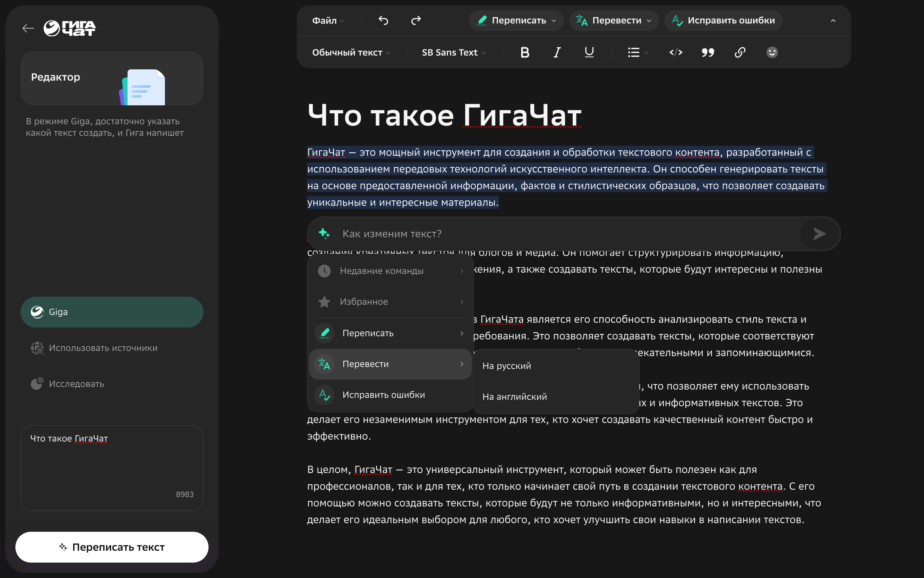Insert a code block with code icon
This screenshot has width=924, height=578.
(x=676, y=52)
